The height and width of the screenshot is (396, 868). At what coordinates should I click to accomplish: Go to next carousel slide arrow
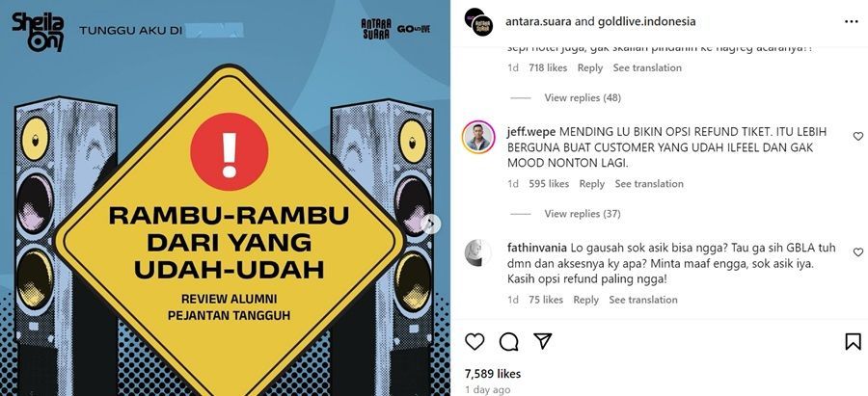point(431,224)
